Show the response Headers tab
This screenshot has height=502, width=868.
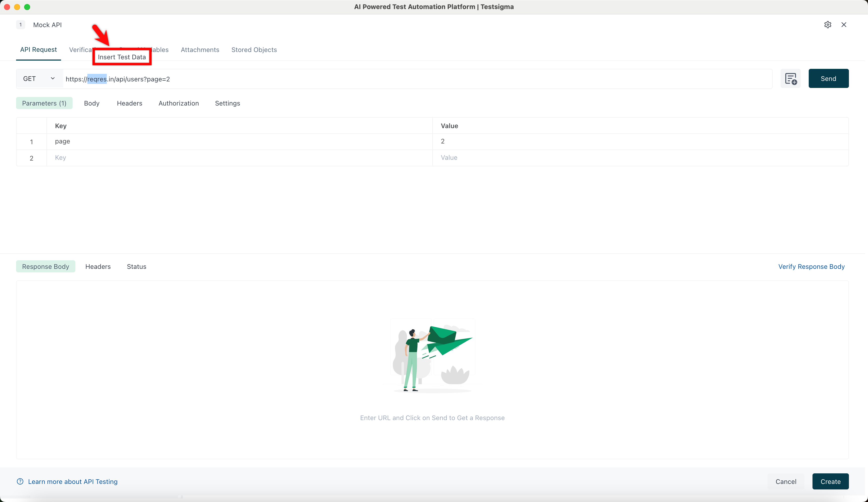pyautogui.click(x=98, y=266)
